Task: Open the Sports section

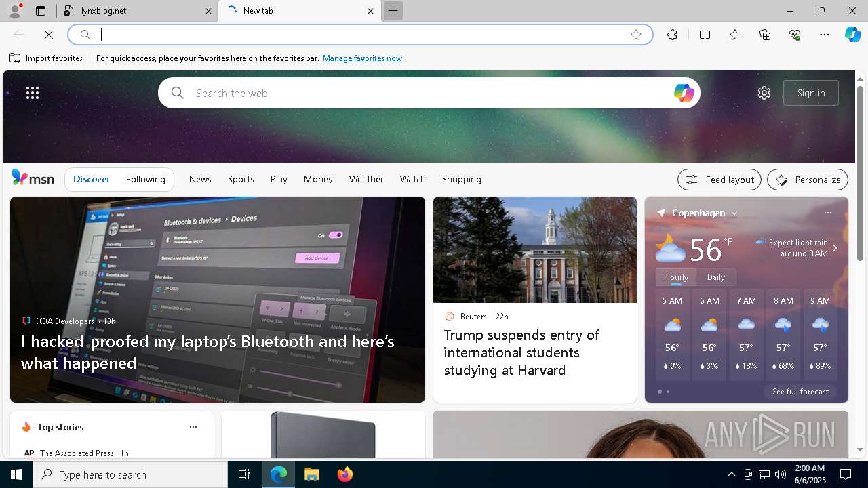Action: (x=241, y=179)
